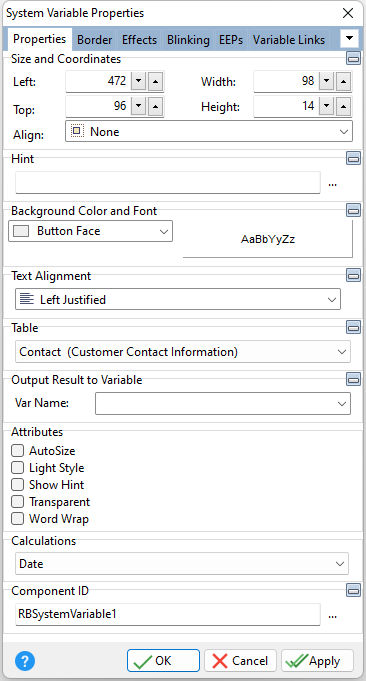Image resolution: width=366 pixels, height=681 pixels.
Task: Click the Apply button
Action: pos(317,661)
